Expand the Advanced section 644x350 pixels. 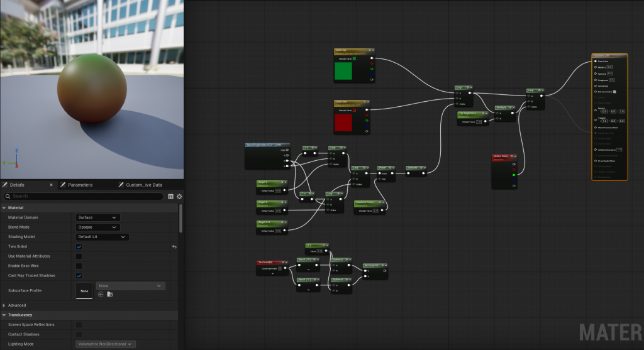[x=4, y=305]
